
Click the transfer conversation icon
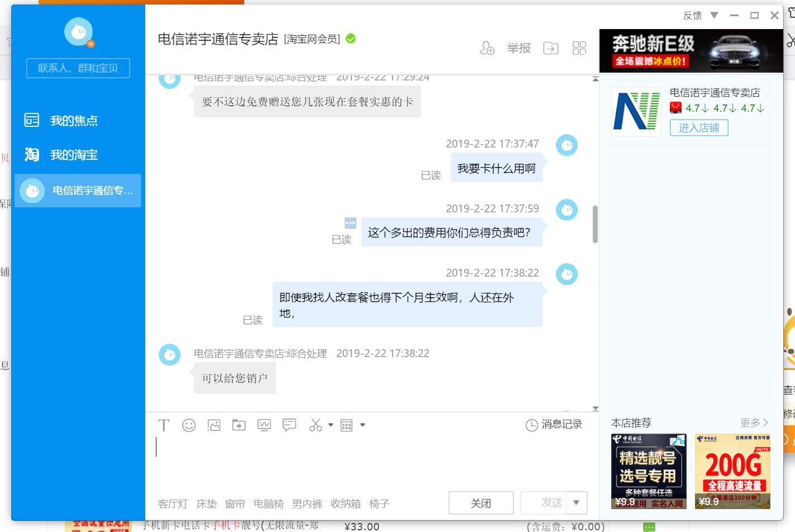[551, 48]
